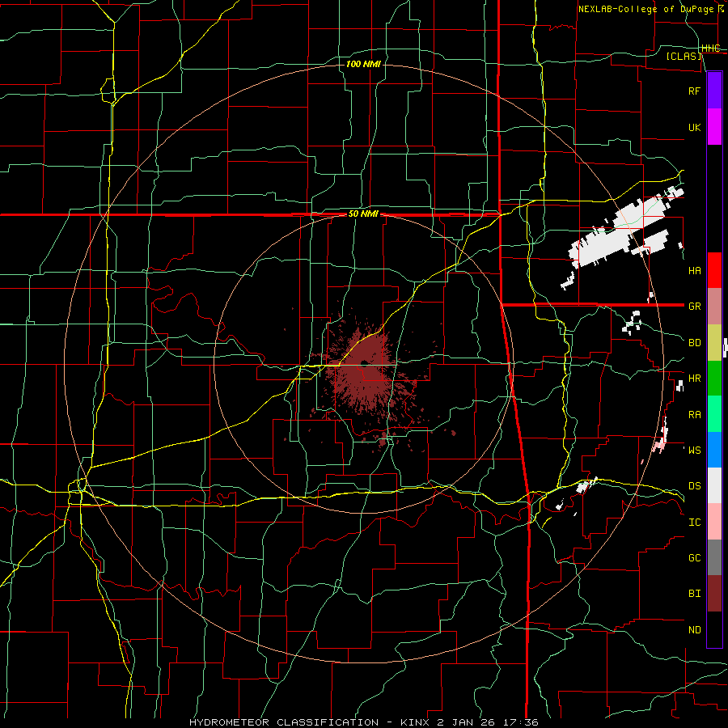This screenshot has height=728, width=728.
Task: Click the DS white legend swatch
Action: pos(714,485)
